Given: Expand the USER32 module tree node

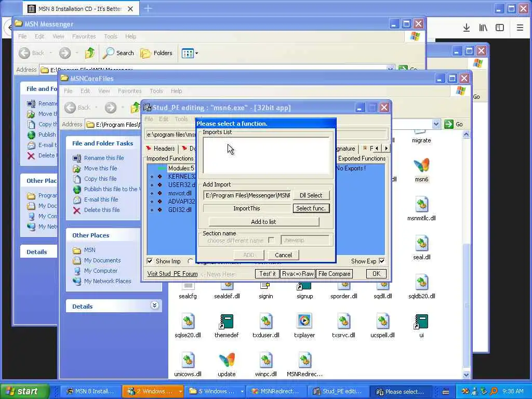Looking at the screenshot, I should point(152,185).
